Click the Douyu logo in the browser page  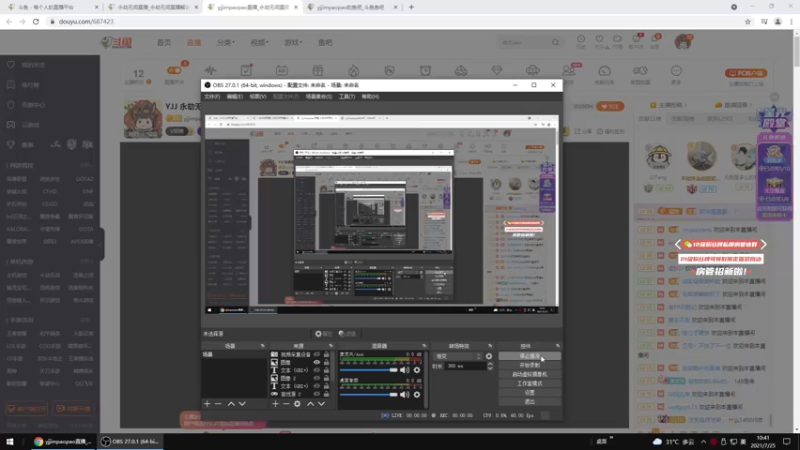point(116,42)
